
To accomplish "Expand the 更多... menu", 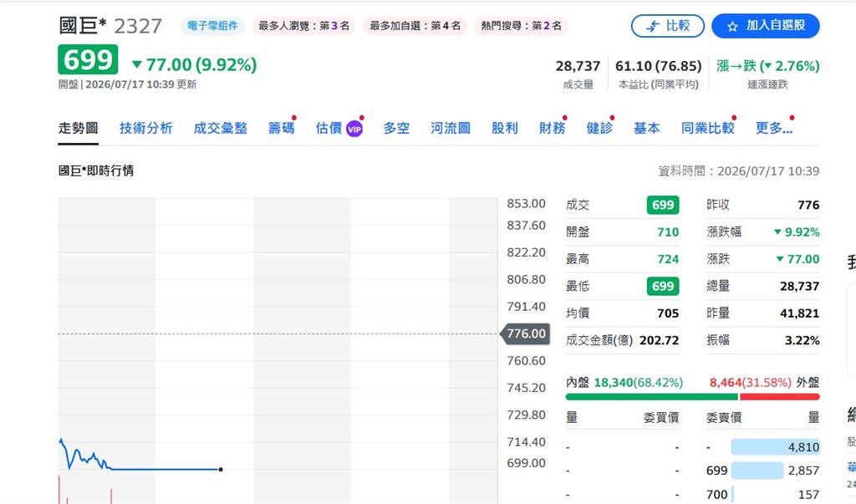I will click(773, 129).
